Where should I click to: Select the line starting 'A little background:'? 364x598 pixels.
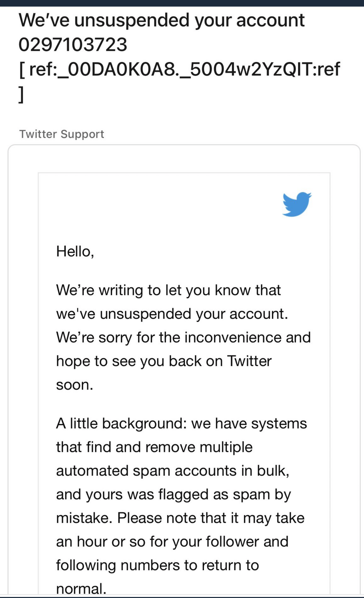(181, 423)
